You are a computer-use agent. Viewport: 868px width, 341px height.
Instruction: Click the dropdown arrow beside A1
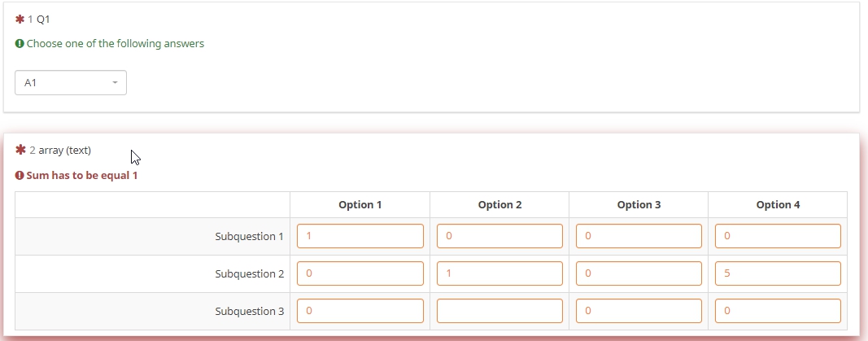click(x=115, y=82)
